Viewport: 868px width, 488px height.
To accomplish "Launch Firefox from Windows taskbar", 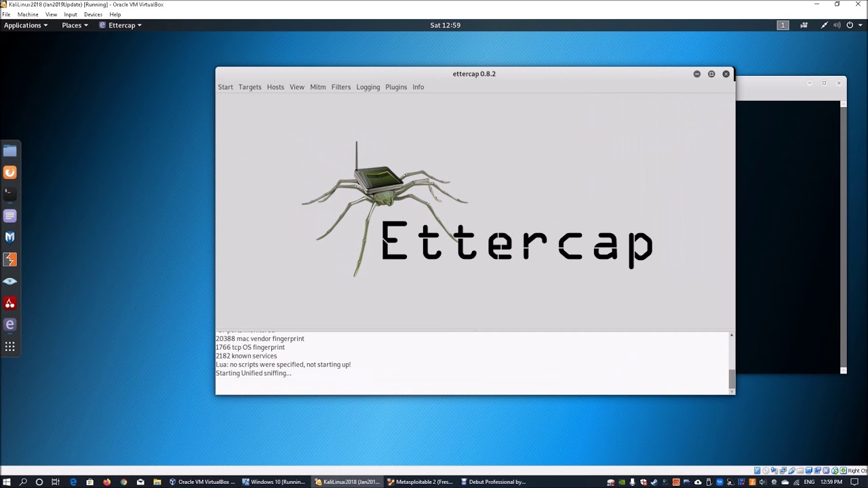I will pyautogui.click(x=106, y=482).
